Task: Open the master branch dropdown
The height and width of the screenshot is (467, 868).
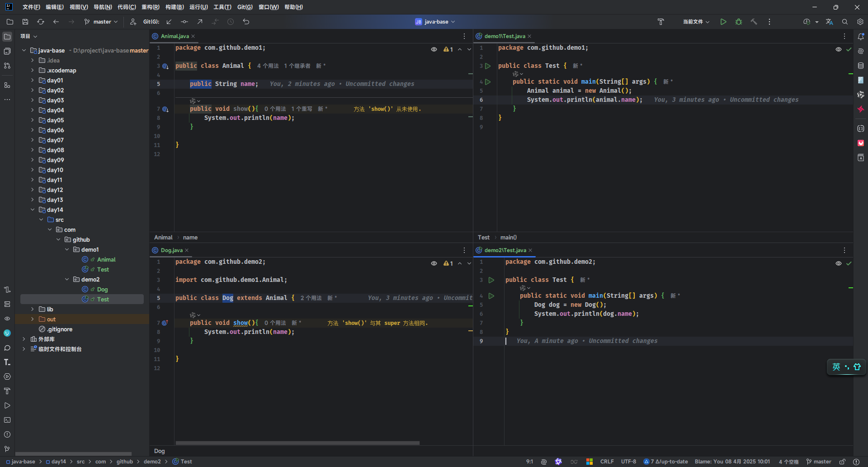Action: click(101, 22)
